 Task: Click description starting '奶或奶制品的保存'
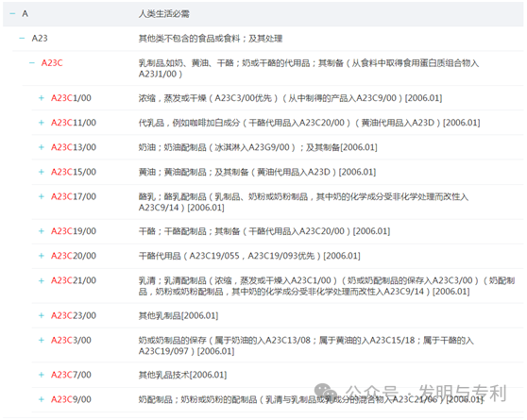[x=306, y=345]
